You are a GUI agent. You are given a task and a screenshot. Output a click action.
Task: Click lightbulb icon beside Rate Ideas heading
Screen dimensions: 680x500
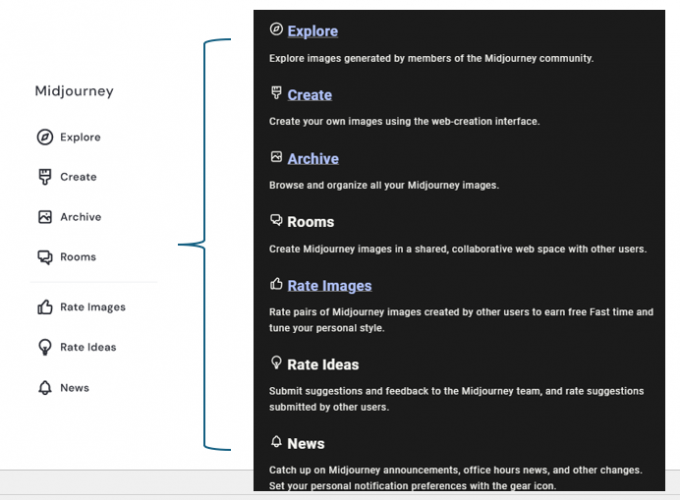[x=276, y=363]
